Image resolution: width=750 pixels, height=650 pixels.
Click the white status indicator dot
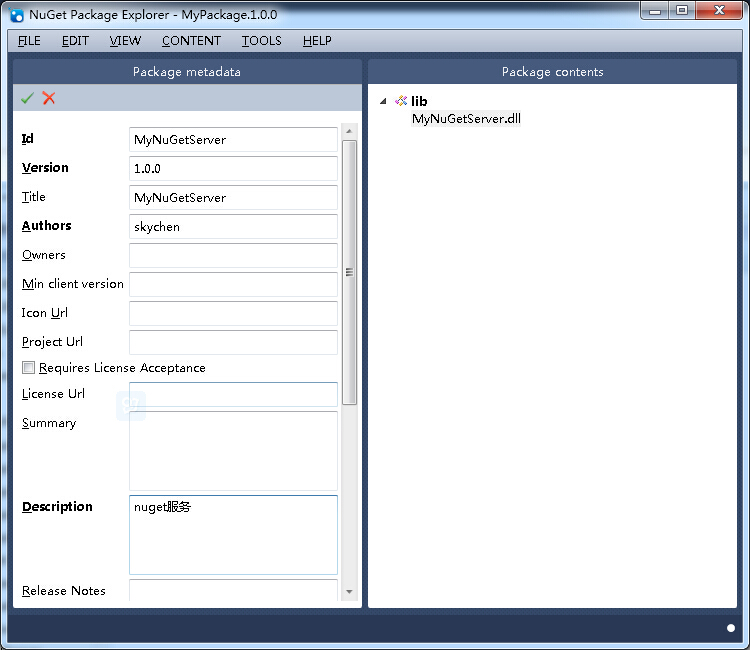pos(731,628)
